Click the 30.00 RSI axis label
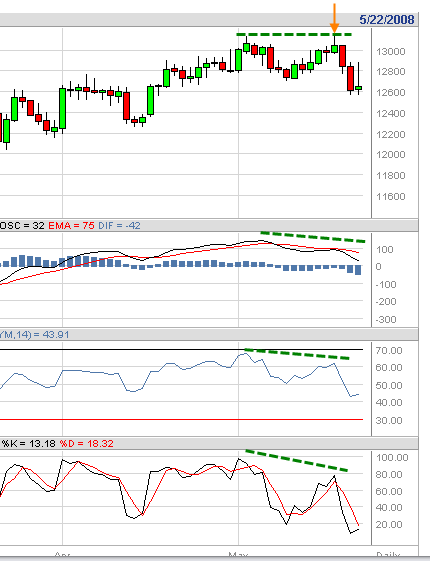This screenshot has width=430, height=561. (x=389, y=421)
